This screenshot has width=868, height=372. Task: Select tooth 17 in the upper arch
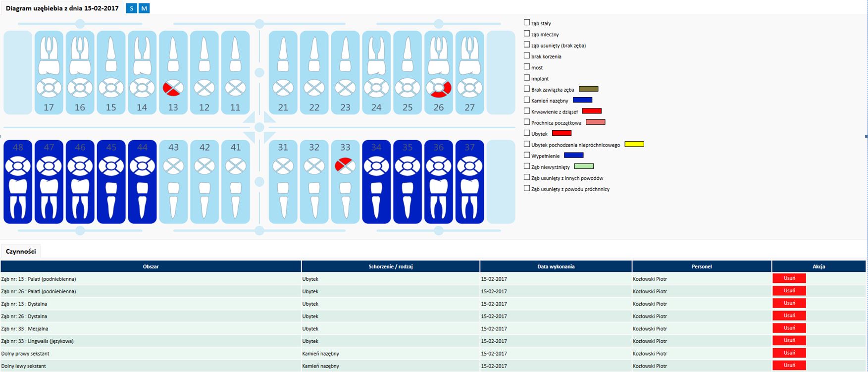pyautogui.click(x=49, y=73)
